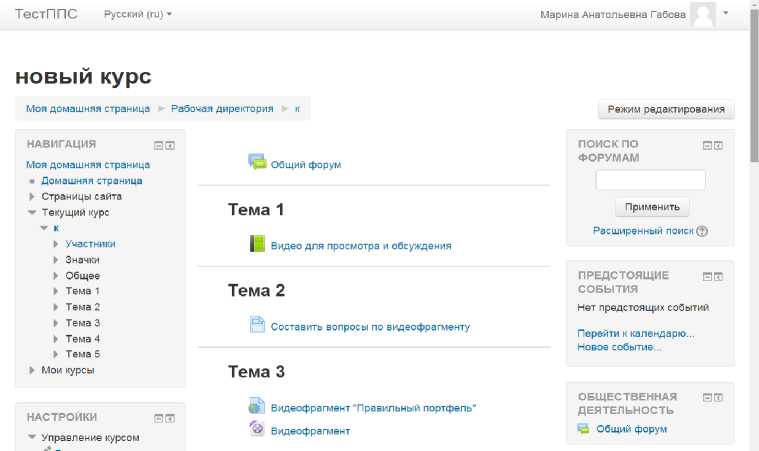This screenshot has height=451, width=759.
Task: Click the Правильный портфель video globe icon
Action: [x=257, y=406]
